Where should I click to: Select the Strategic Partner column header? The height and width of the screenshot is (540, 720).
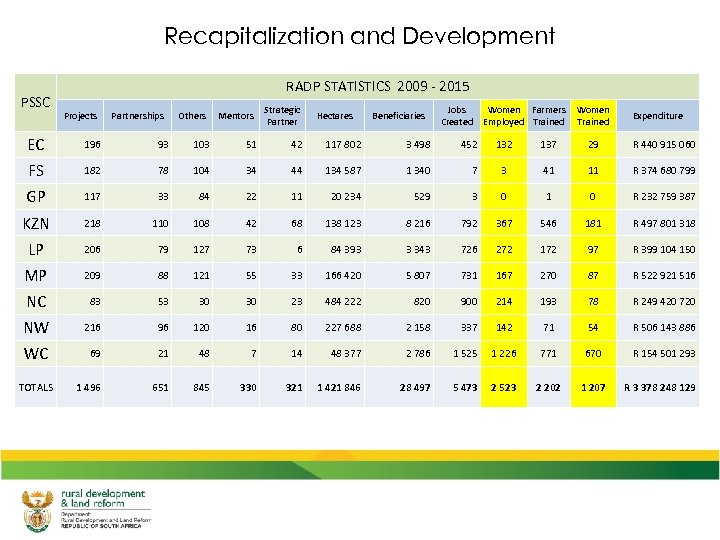point(282,116)
